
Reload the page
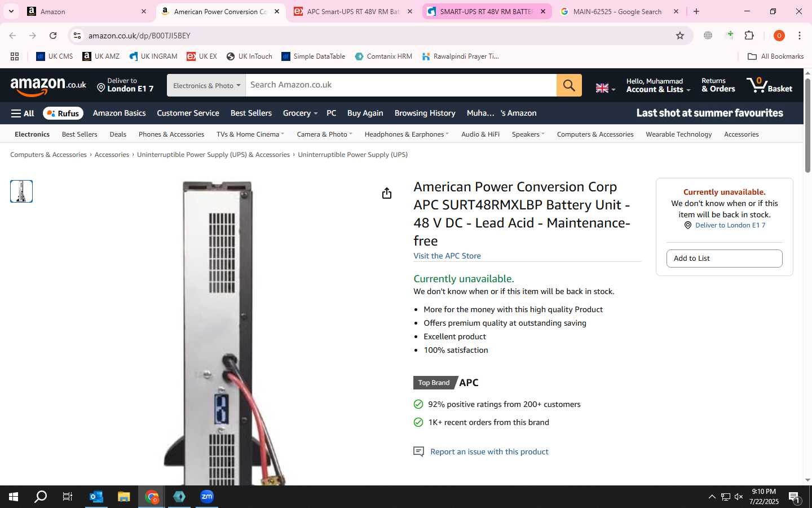(x=53, y=36)
